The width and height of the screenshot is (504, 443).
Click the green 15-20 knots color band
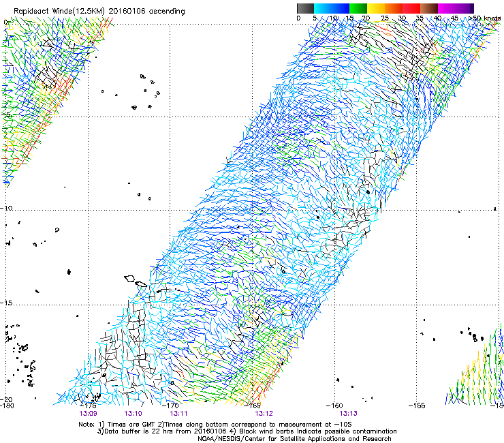click(x=358, y=8)
